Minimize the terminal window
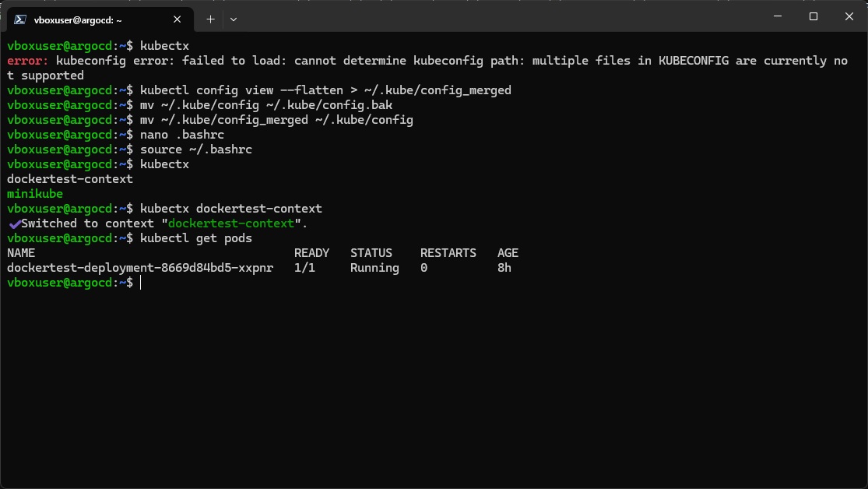The width and height of the screenshot is (868, 489). (x=778, y=16)
